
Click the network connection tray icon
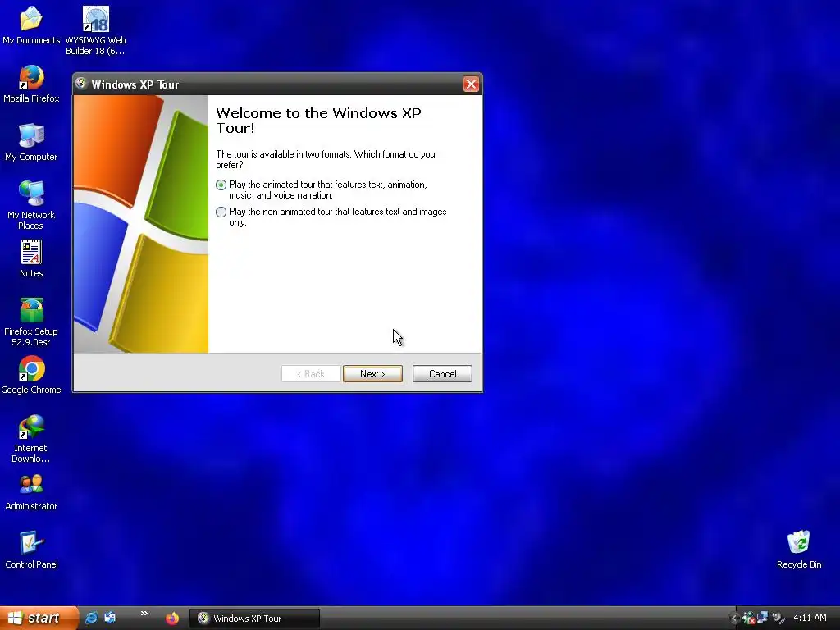[x=763, y=619]
